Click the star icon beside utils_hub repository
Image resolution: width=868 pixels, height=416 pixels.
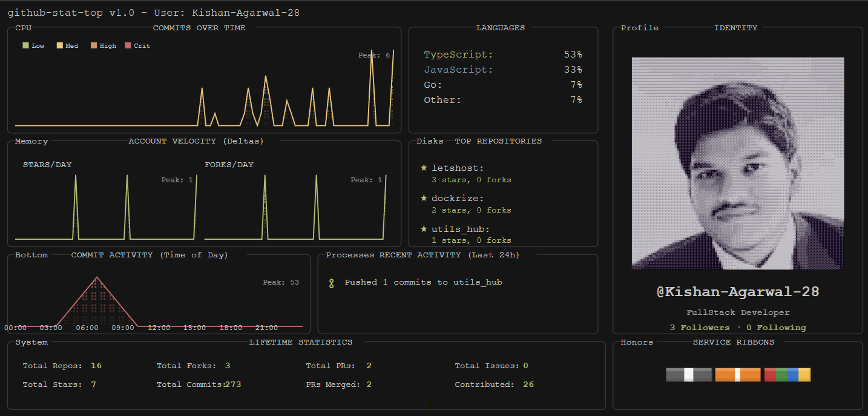pyautogui.click(x=424, y=228)
